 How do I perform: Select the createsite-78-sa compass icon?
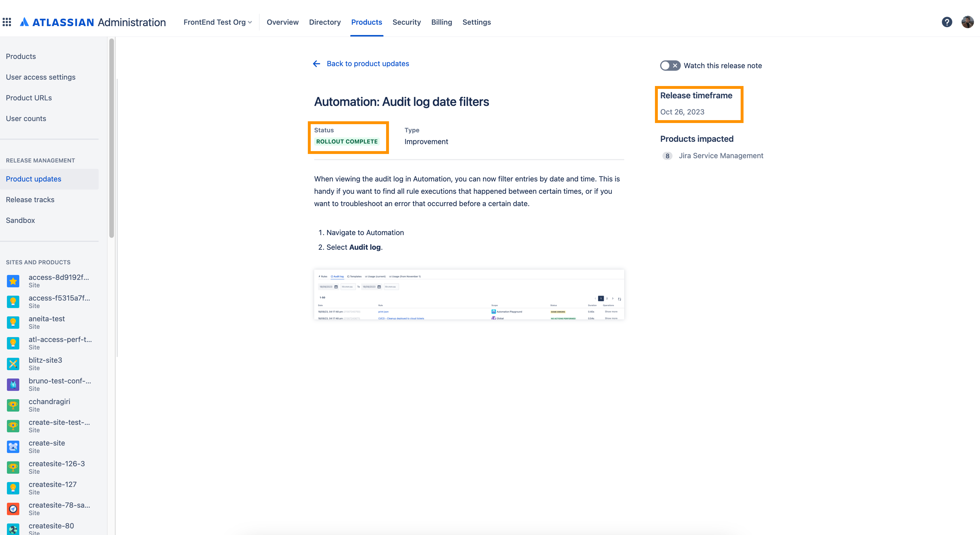[13, 509]
